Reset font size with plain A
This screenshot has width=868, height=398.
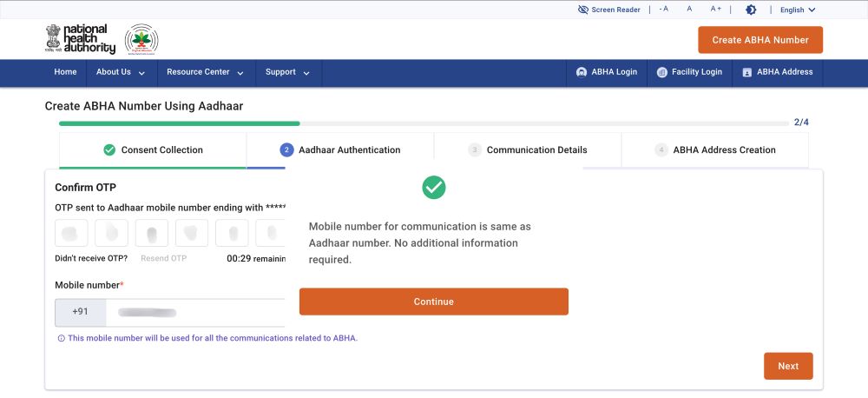click(689, 9)
